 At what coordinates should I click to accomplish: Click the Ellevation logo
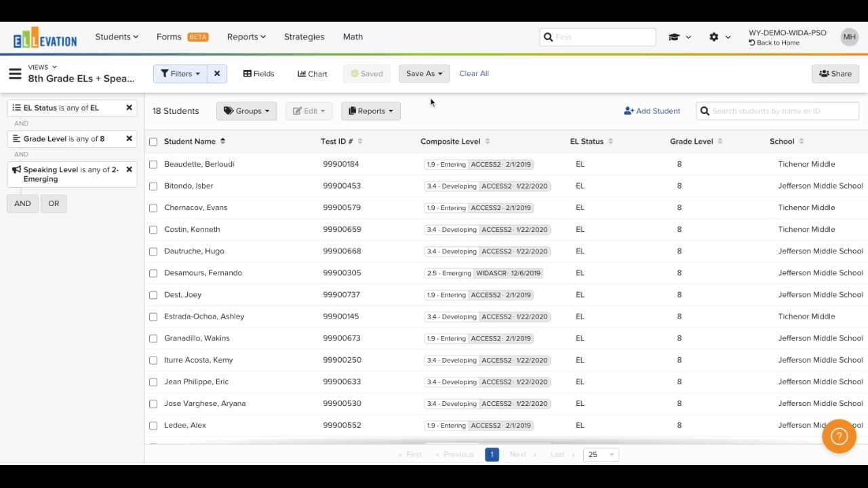click(x=45, y=38)
